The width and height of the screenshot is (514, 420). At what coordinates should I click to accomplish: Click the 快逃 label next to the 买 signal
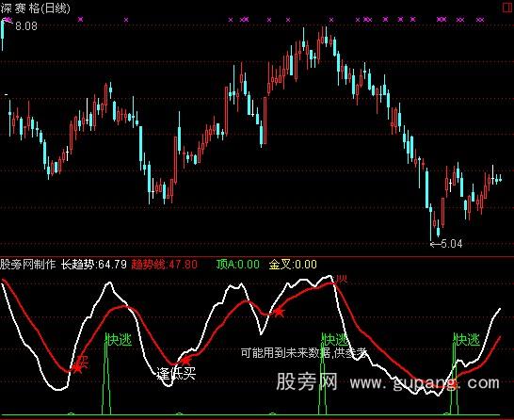120,340
